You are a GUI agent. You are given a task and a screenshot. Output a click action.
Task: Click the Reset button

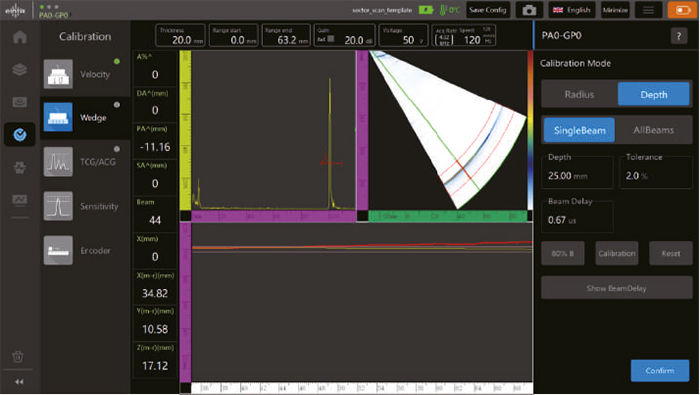(x=671, y=254)
